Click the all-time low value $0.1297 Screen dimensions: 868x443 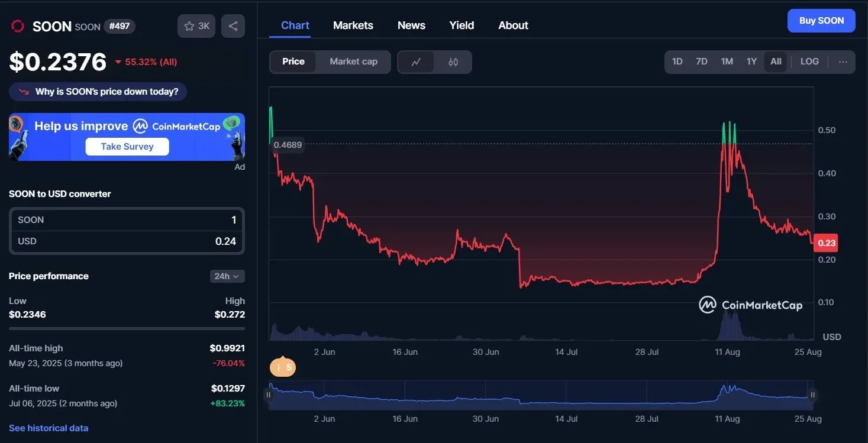[x=228, y=389]
